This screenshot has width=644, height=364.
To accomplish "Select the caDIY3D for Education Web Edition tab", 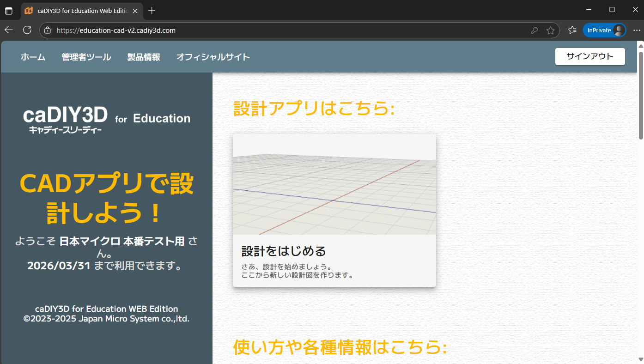I will tap(82, 11).
